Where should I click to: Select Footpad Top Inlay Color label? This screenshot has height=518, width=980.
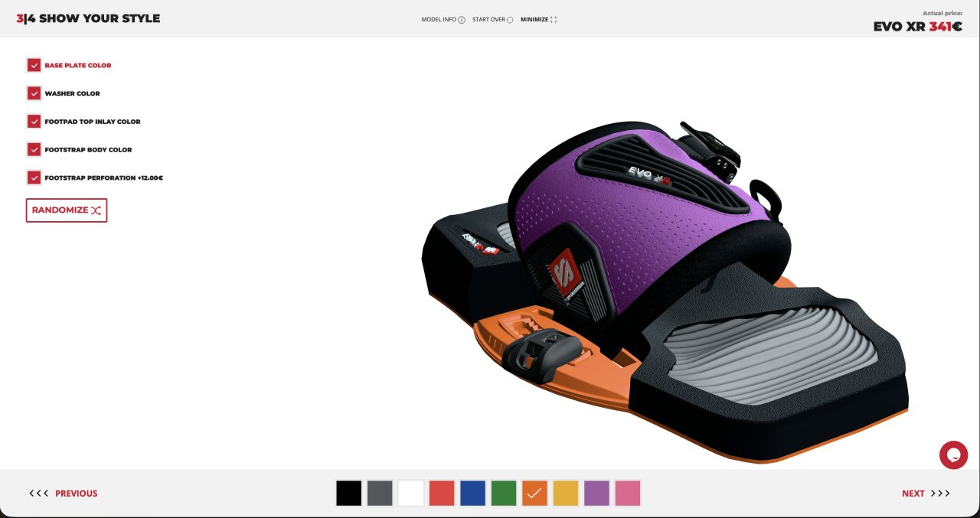pyautogui.click(x=93, y=122)
